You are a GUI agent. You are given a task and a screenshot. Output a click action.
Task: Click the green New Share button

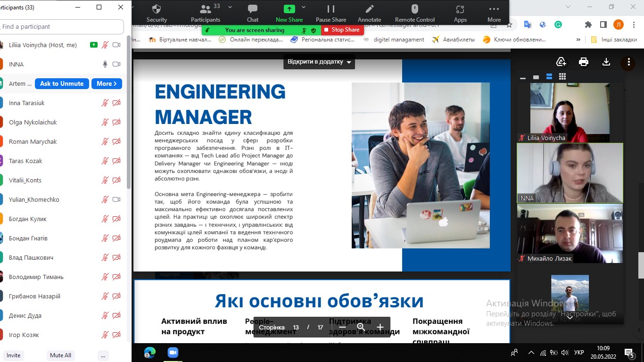289,13
